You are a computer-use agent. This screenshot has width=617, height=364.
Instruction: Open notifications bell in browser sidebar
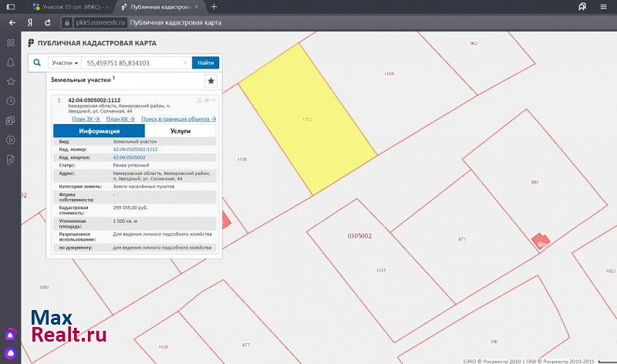pos(11,62)
